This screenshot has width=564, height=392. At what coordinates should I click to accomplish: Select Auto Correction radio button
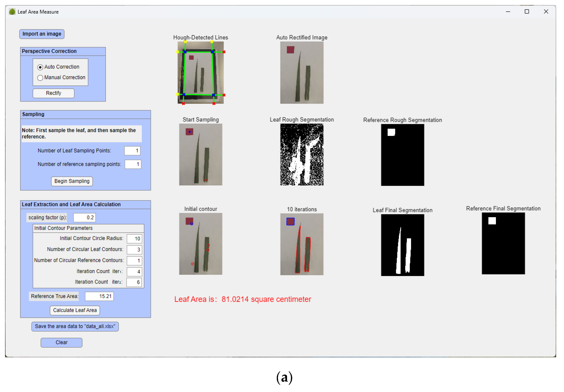tap(40, 67)
